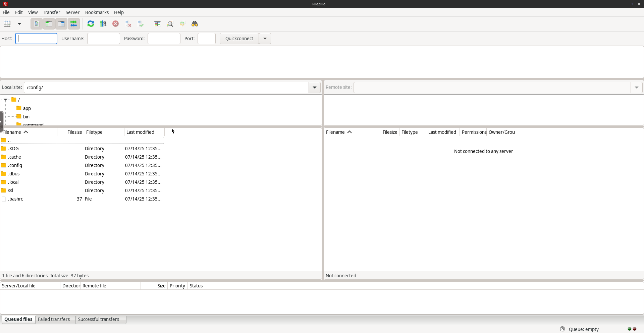The image size is (644, 333).
Task: Open the Transfer menu
Action: pos(51,12)
